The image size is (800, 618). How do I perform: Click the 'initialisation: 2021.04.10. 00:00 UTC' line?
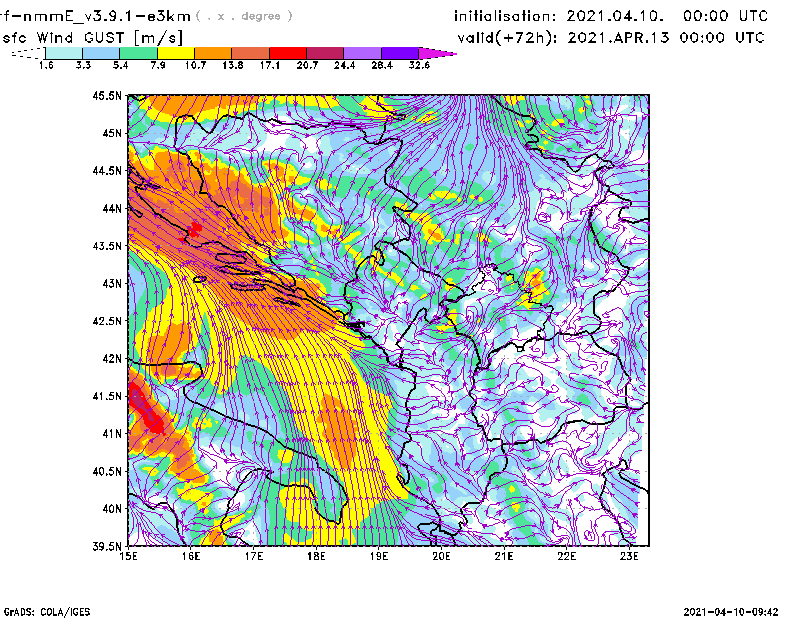pos(611,16)
